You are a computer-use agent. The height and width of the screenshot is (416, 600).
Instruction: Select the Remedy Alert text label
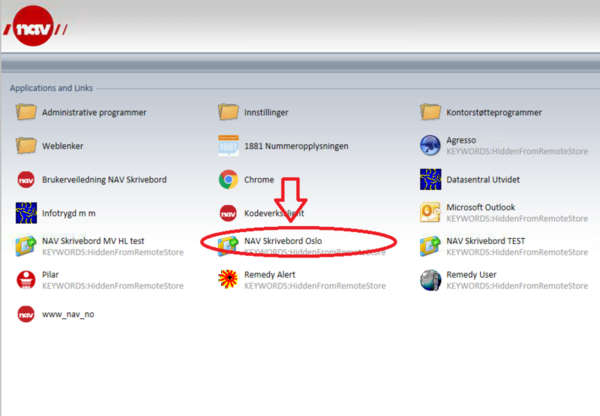click(270, 275)
